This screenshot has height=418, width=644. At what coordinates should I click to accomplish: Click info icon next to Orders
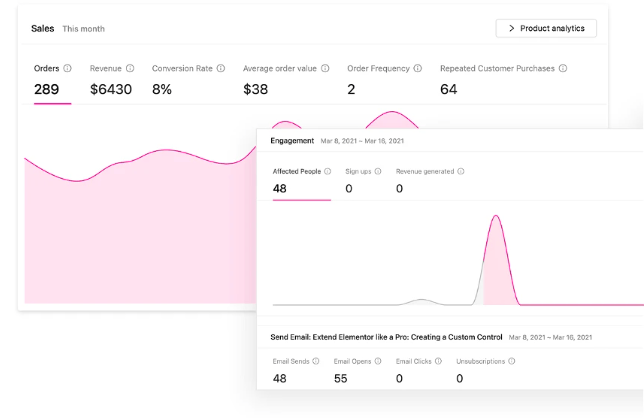[x=68, y=69]
